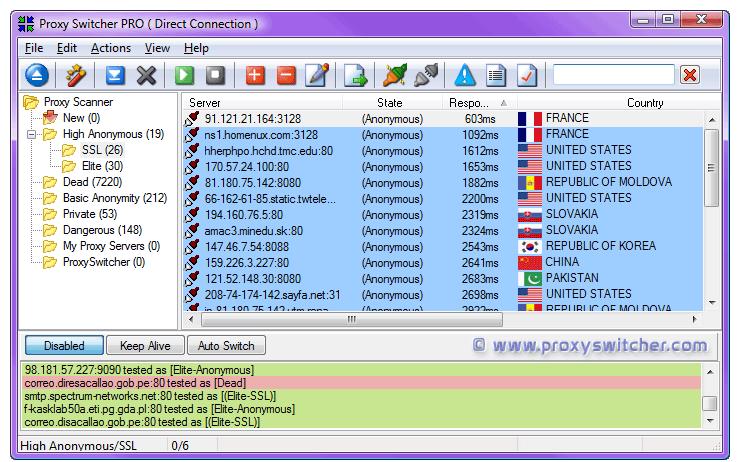Screen dimensions: 740x462
Task: Click the plug icon beside 91.121.21.164:3128
Action: tap(192, 118)
